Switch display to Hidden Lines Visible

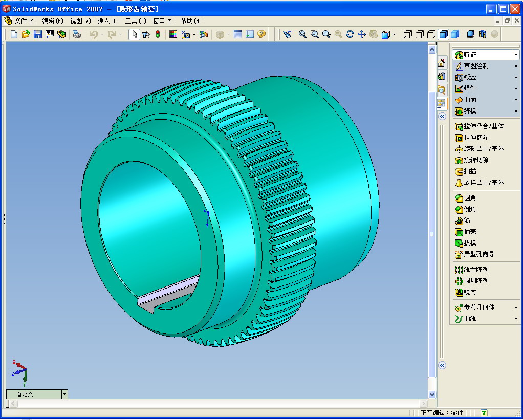[x=420, y=34]
